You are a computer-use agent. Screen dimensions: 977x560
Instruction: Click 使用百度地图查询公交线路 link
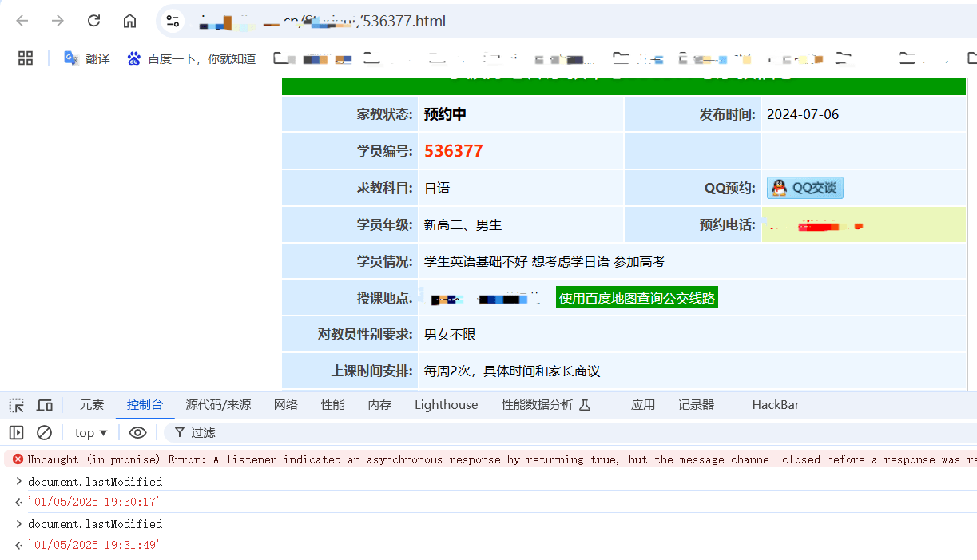(637, 298)
